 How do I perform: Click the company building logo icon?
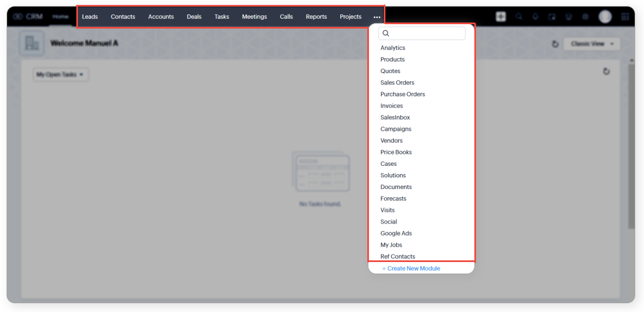(x=32, y=43)
